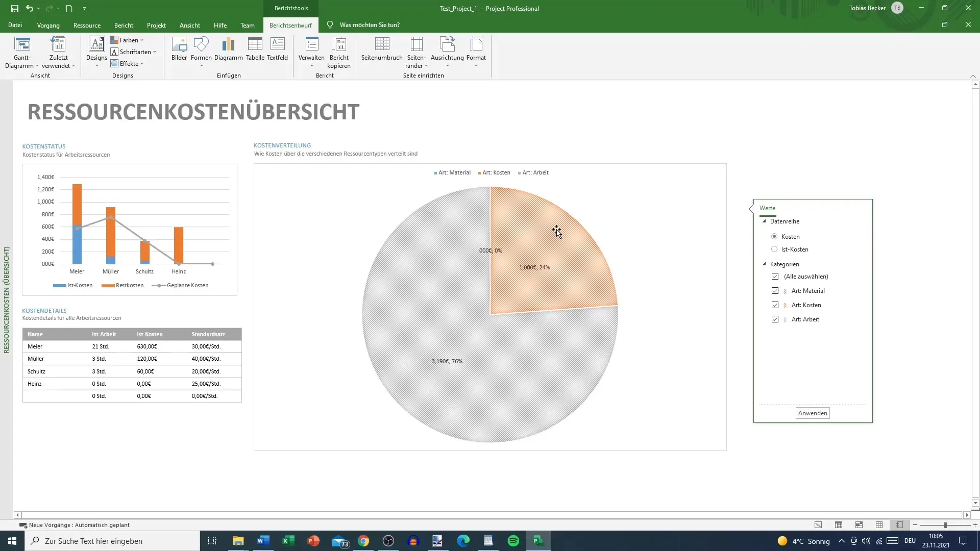Insert a Tabelle into the report
The image size is (980, 551).
(255, 49)
